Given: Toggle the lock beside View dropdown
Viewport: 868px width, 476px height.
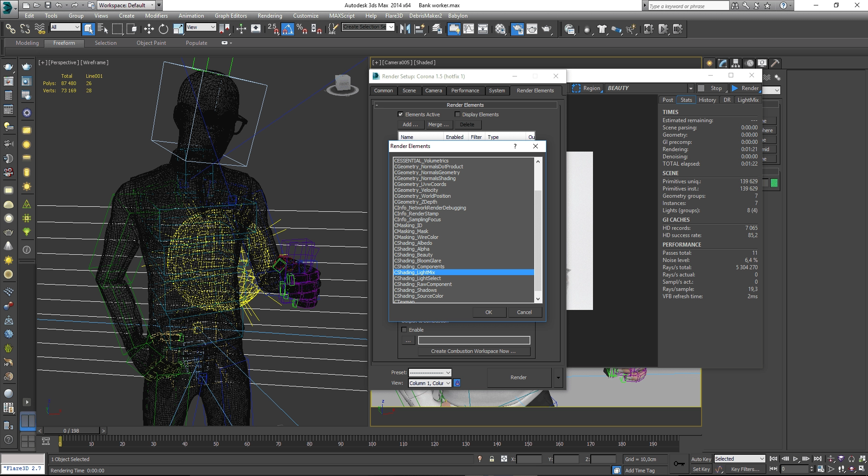Looking at the screenshot, I should click(457, 383).
